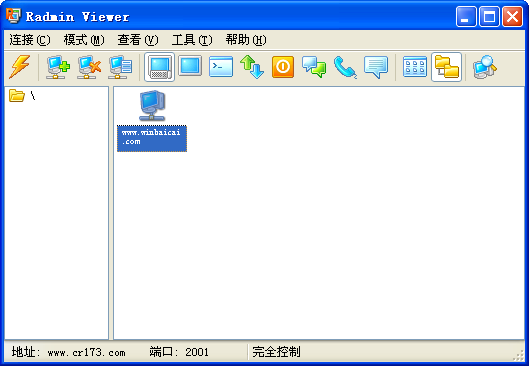Viewport: 529px width, 366px height.
Task: Delete connection using the red X computer icon
Action: coord(89,66)
